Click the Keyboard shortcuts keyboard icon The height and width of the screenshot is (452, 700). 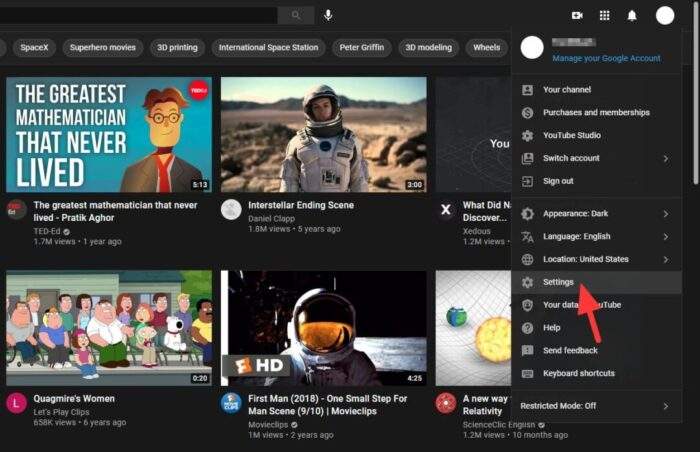[527, 373]
